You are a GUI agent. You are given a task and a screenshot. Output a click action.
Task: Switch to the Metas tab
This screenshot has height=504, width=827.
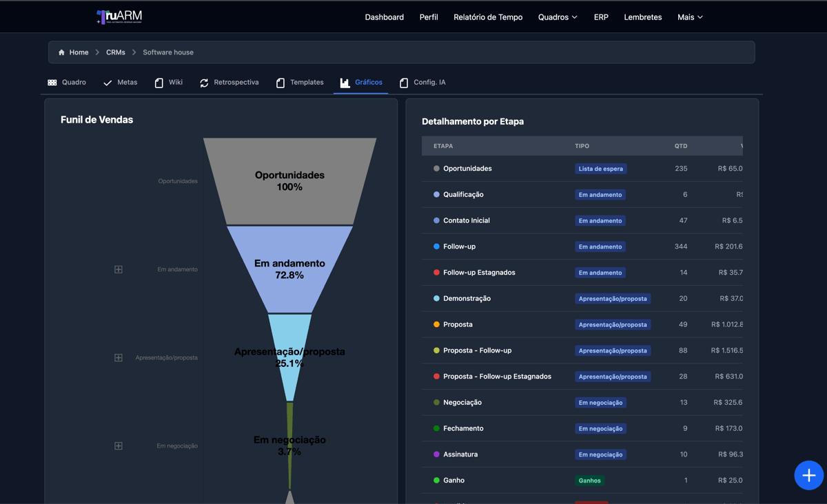(120, 83)
